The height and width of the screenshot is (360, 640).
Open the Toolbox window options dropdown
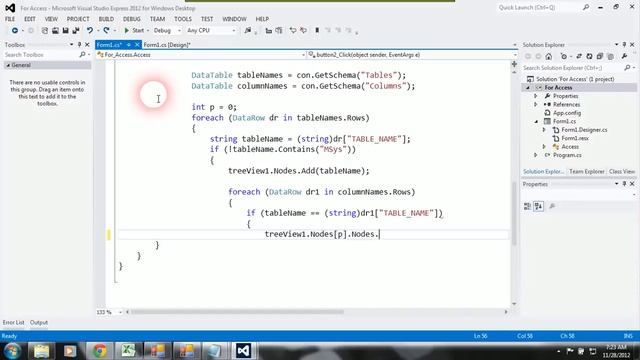tap(71, 44)
